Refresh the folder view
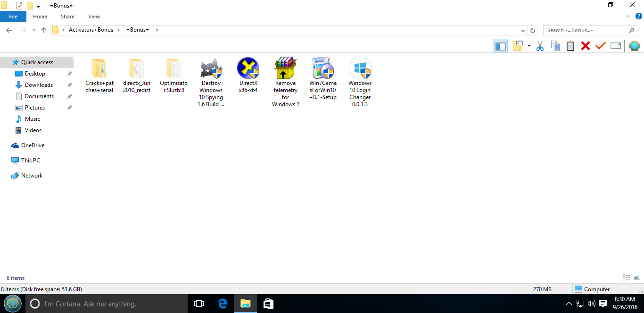Image resolution: width=644 pixels, height=313 pixels. point(533,30)
